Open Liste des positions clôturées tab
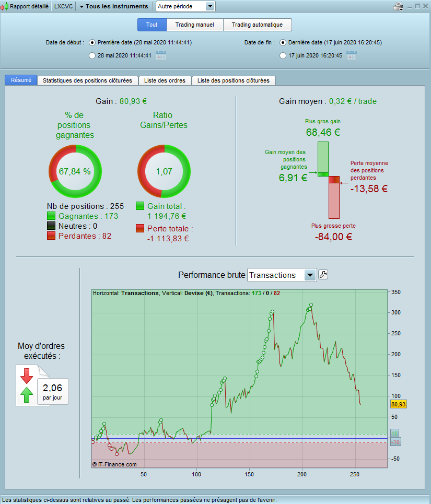 (x=234, y=80)
